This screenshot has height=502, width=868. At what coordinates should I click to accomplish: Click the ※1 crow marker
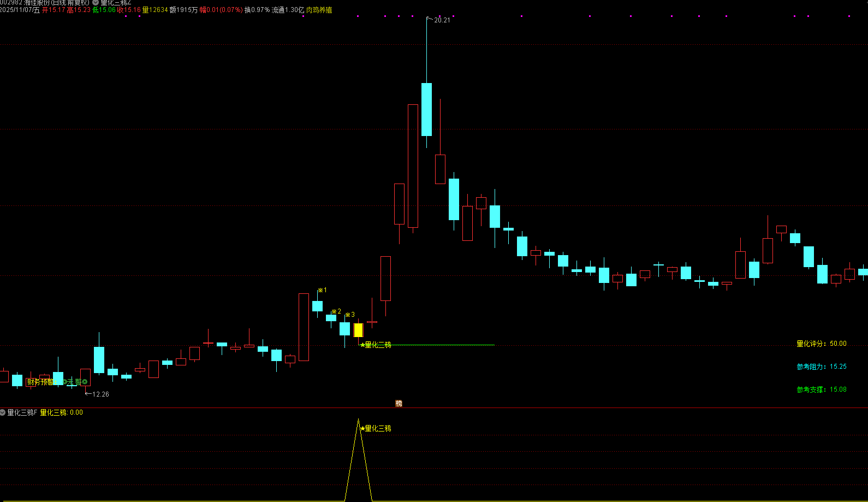tap(322, 290)
